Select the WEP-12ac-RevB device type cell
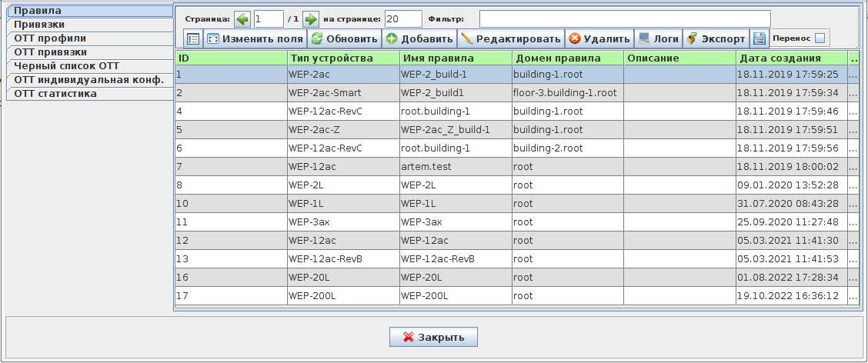Screen dimensions: 868x363 [x=343, y=259]
